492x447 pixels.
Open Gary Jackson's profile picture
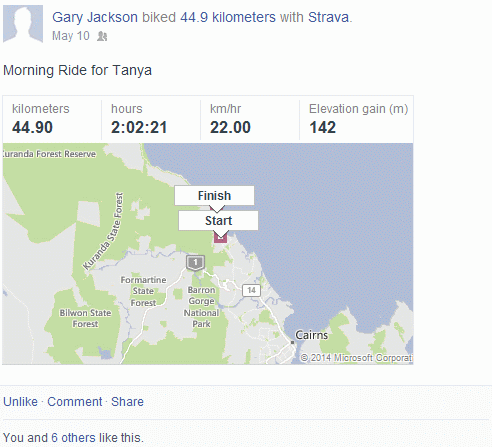(23, 24)
